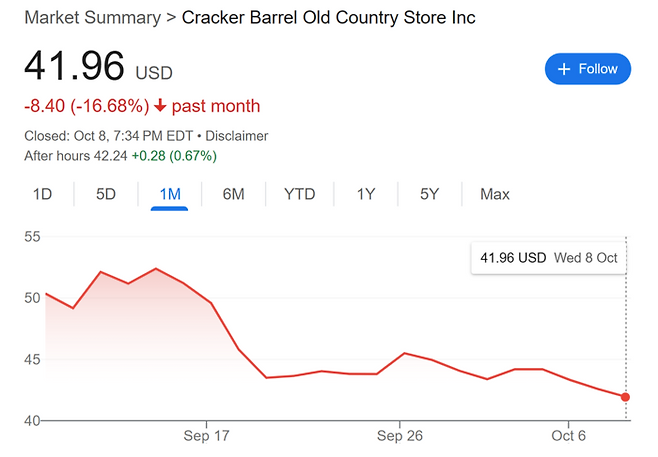The width and height of the screenshot is (658, 457).
Task: Click the Sep 17 axis label
Action: [x=206, y=436]
